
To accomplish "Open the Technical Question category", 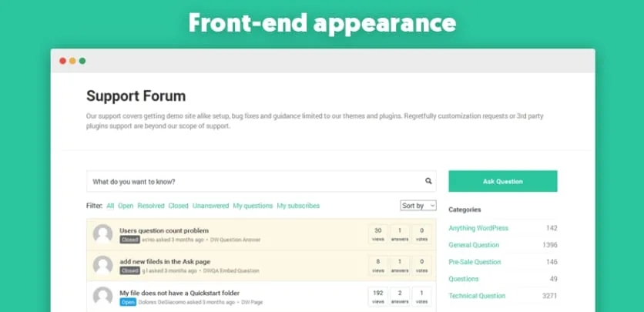I will (x=477, y=296).
